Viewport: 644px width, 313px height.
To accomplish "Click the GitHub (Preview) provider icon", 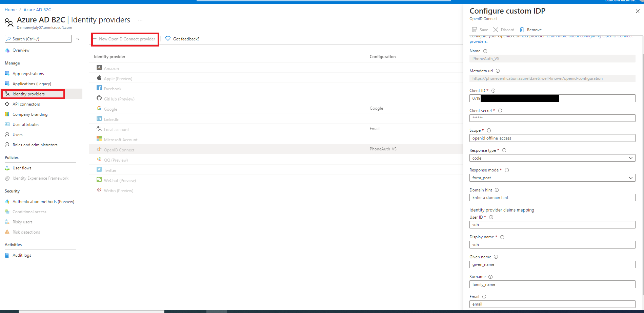I will click(99, 98).
